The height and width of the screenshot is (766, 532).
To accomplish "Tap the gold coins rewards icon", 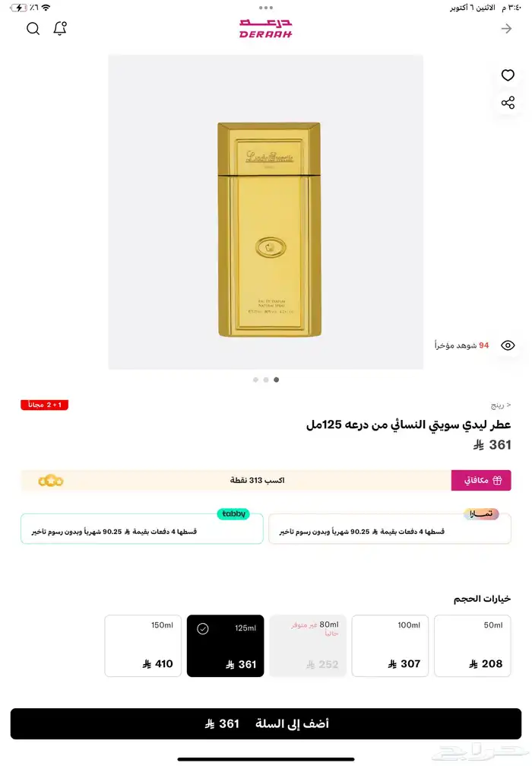I will coord(51,482).
